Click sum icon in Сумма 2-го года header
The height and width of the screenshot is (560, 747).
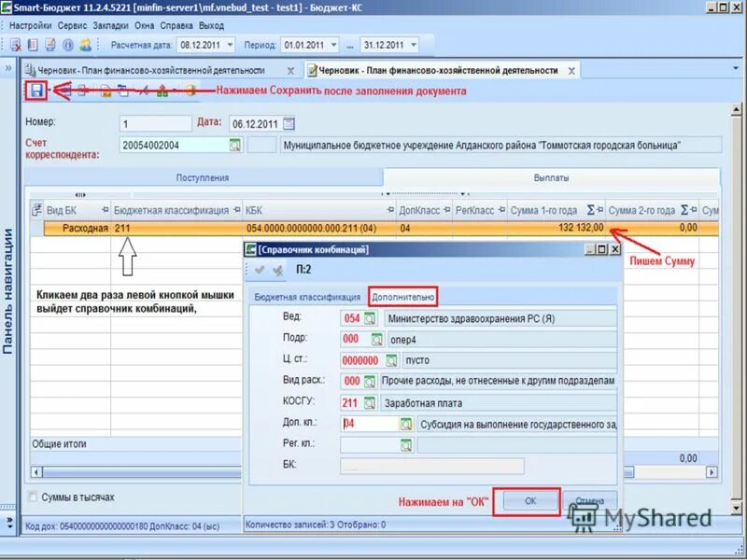click(684, 210)
